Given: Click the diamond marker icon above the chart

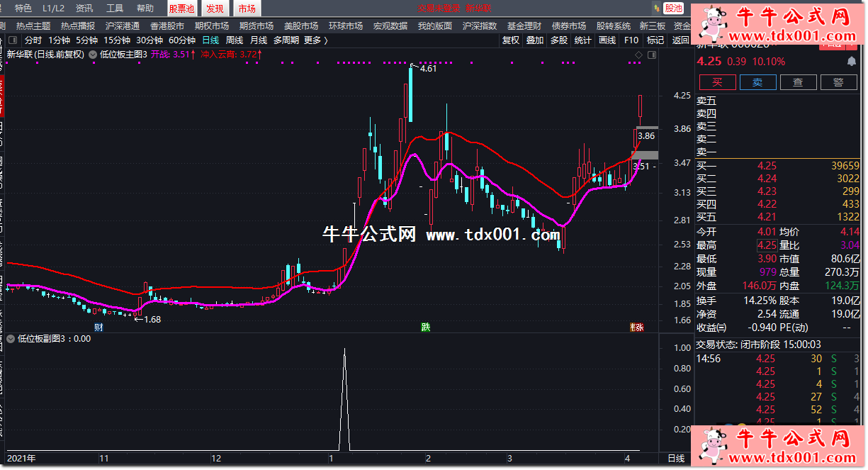Looking at the screenshot, I should coord(638,55).
